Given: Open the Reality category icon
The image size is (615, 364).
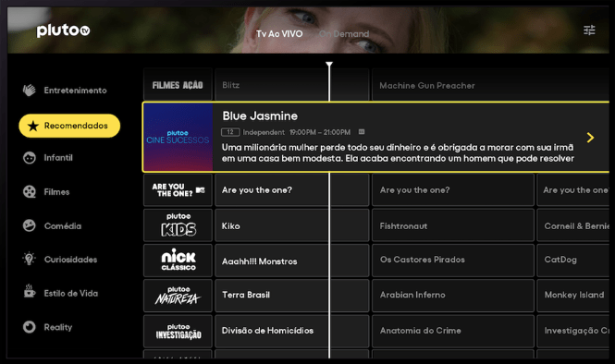Looking at the screenshot, I should point(29,327).
